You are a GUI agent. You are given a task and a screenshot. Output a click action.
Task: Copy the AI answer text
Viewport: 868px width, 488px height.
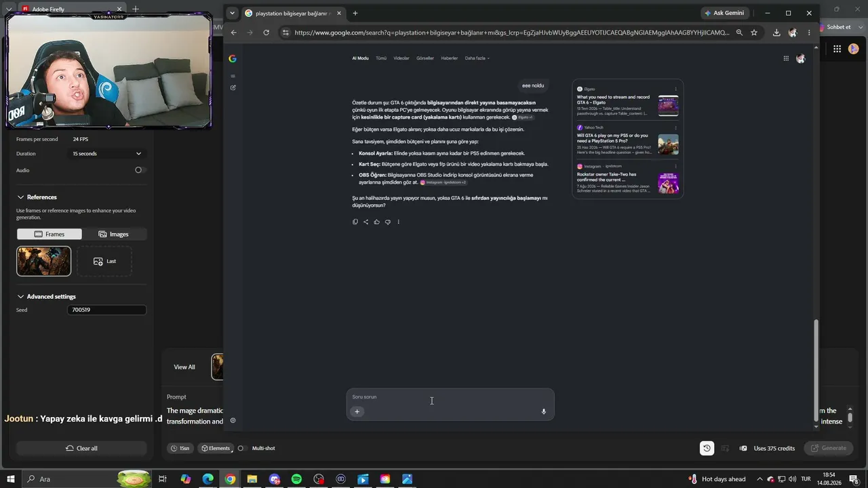(x=355, y=222)
